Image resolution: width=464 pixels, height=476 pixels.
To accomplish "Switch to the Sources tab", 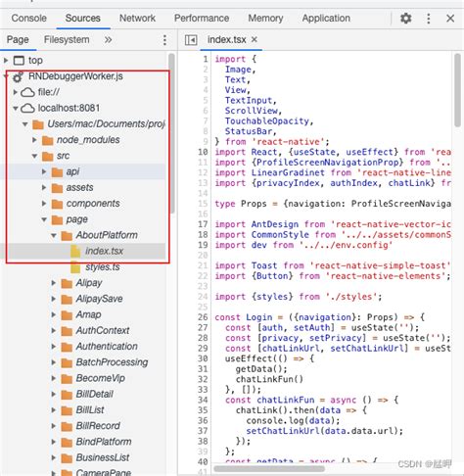I will (82, 18).
